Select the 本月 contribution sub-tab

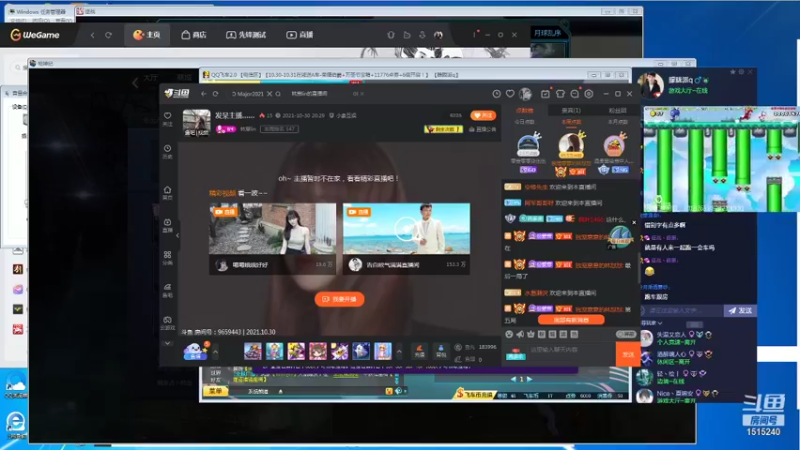point(617,122)
